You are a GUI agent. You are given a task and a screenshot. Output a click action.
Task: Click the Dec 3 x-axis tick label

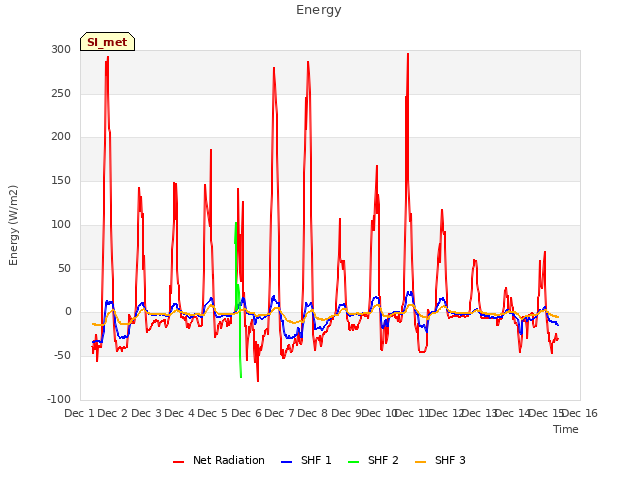pyautogui.click(x=147, y=413)
